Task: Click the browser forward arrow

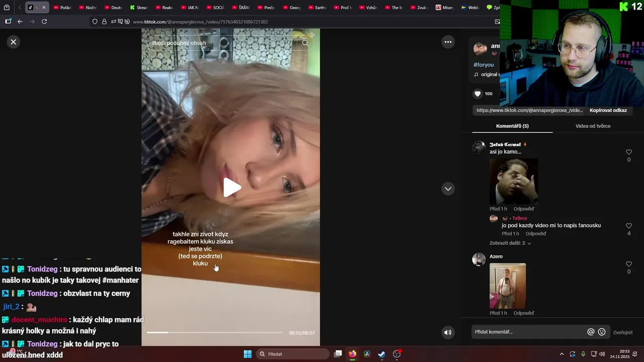Action: pos(32,22)
